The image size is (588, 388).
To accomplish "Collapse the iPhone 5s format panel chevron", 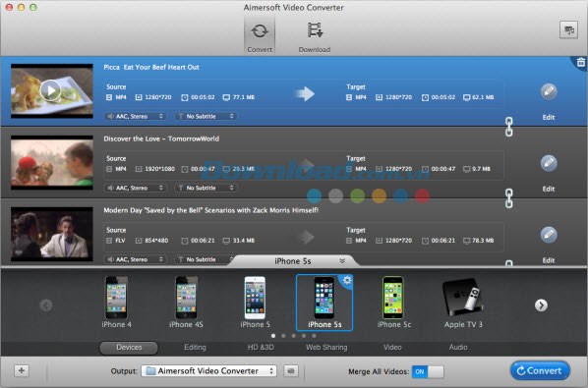I will (342, 261).
